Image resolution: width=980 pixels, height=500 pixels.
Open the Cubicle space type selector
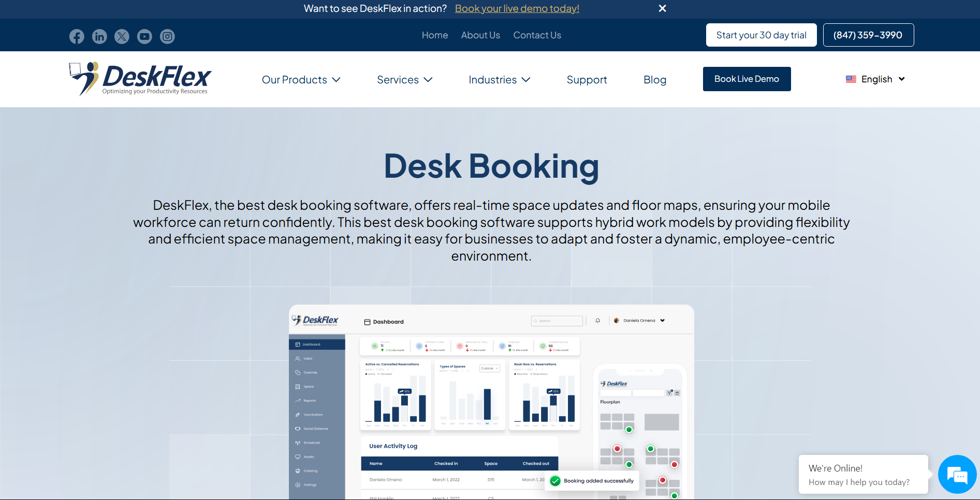coord(489,368)
